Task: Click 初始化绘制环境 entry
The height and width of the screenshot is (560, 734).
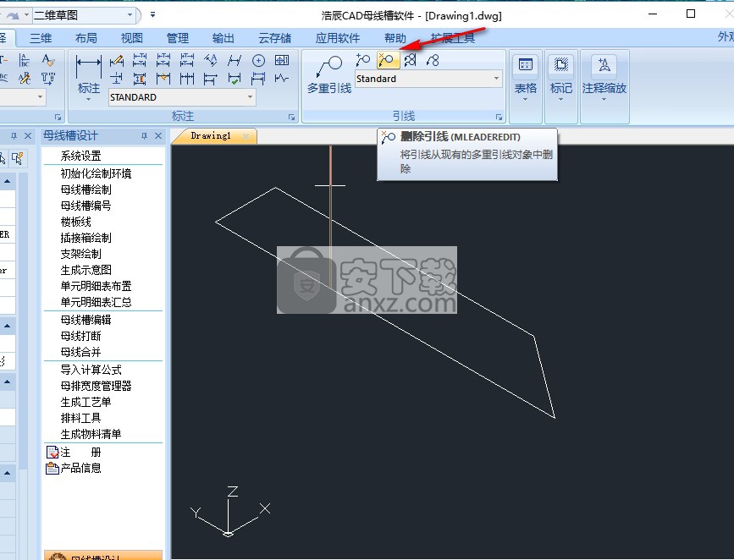Action: pos(96,173)
